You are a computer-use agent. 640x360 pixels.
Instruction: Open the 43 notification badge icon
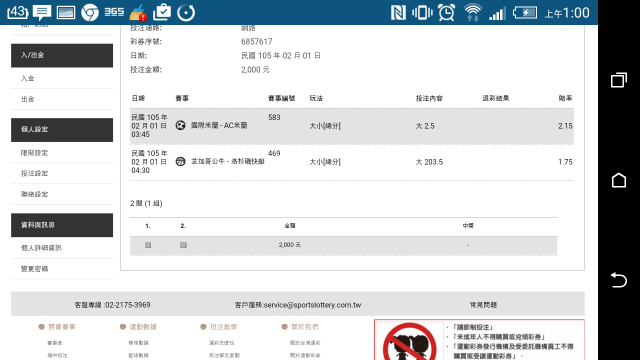pyautogui.click(x=18, y=12)
